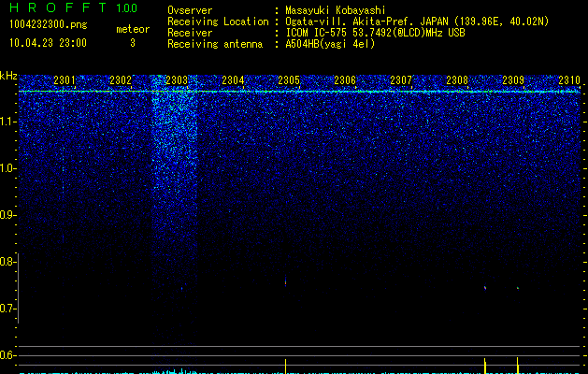Click the meteor echo at 2309
Image resolution: width=588 pixels, height=374 pixels.
click(518, 288)
